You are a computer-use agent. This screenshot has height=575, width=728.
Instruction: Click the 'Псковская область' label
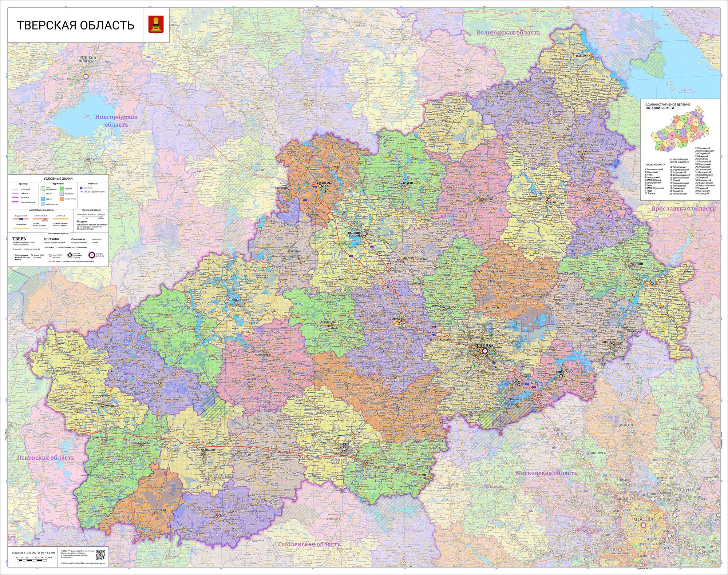click(46, 458)
